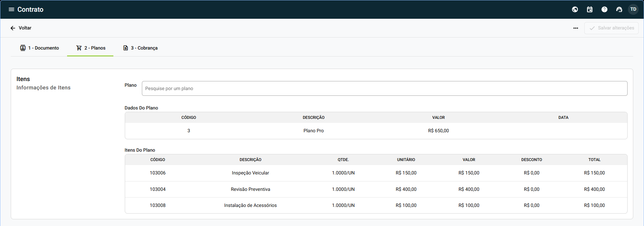Open the hamburger navigation menu
Screen dimensions: 644x226
11,9
